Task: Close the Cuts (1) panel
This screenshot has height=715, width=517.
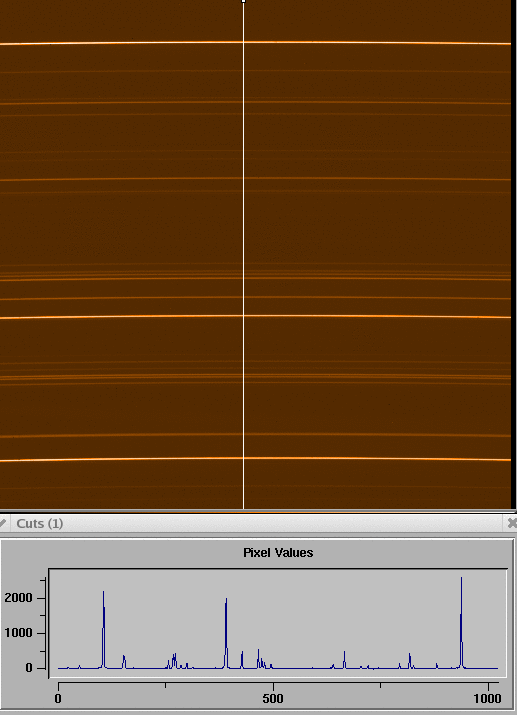Action: (512, 523)
